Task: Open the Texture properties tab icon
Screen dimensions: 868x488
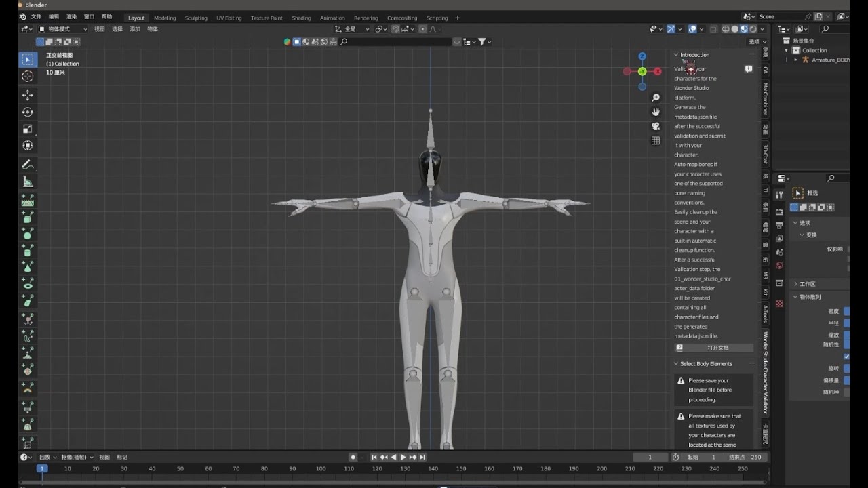Action: tap(779, 303)
